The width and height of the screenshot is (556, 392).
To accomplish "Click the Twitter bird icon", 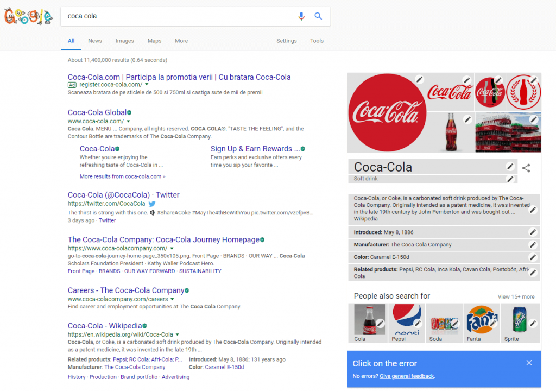I will pyautogui.click(x=152, y=204).
